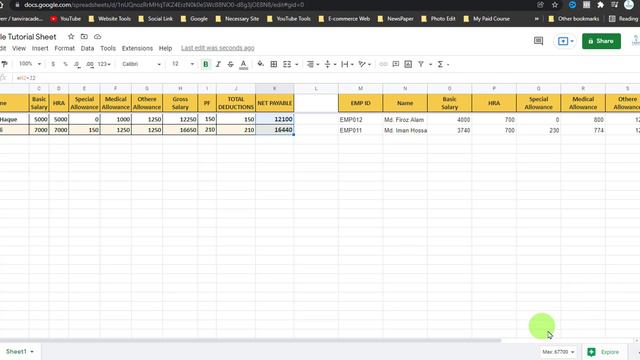Click the Merge cells icon
Viewport: 640px width, 360px height.
[287, 64]
